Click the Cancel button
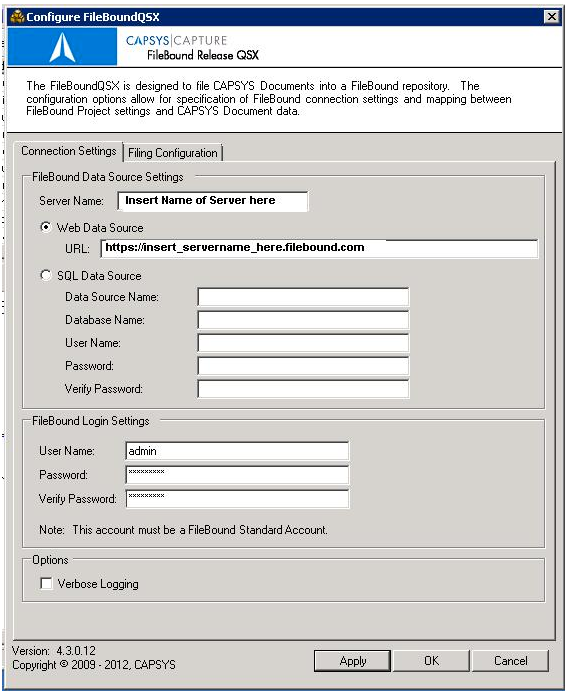 (510, 661)
